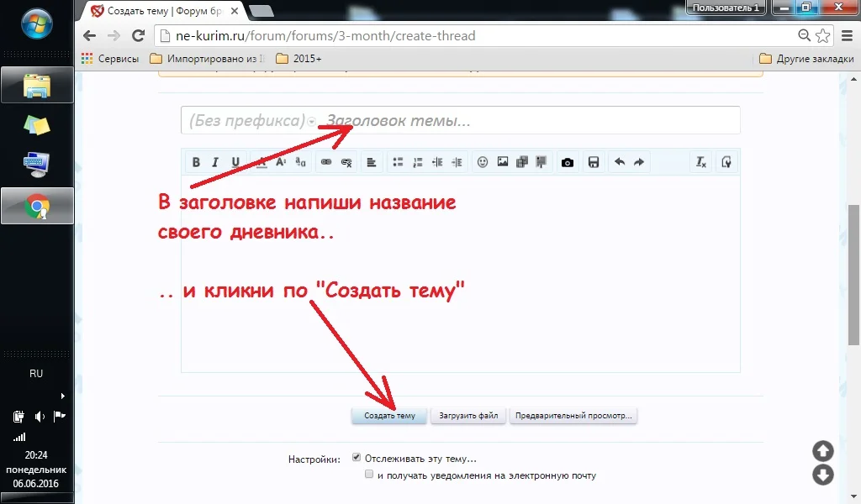Open the smilies picker

482,162
